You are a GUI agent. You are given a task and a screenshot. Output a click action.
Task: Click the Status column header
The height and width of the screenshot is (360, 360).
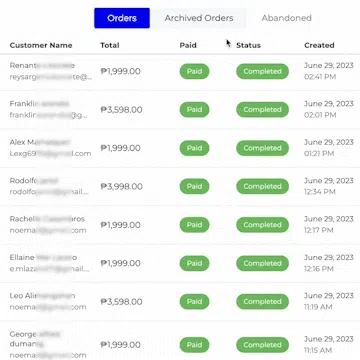[248, 45]
